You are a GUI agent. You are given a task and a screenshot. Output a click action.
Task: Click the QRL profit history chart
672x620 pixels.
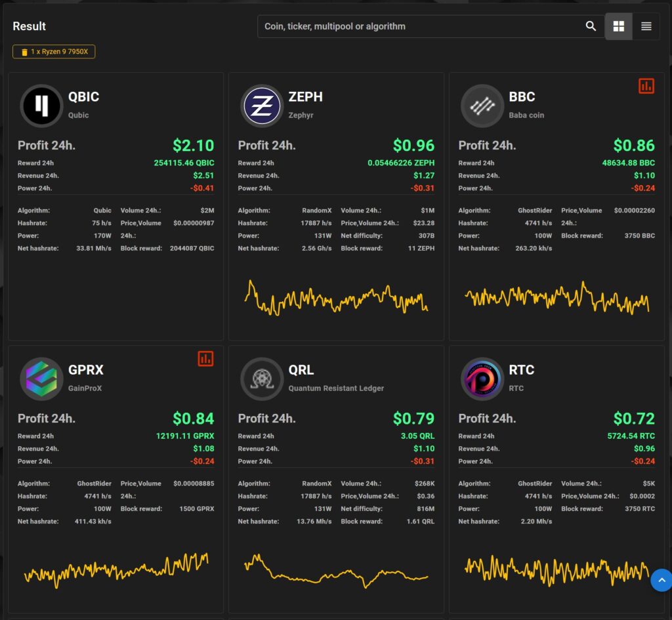coord(336,571)
